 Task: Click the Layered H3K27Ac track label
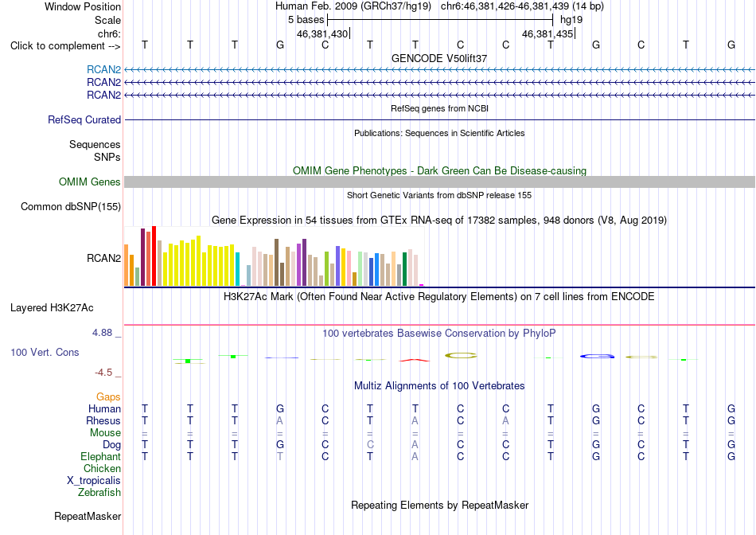[52, 308]
